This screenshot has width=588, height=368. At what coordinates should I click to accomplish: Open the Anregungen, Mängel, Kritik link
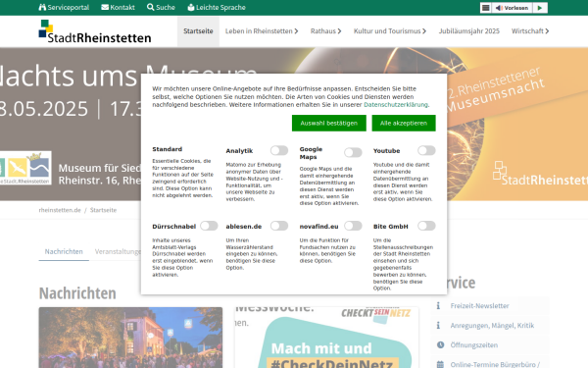[492, 325]
